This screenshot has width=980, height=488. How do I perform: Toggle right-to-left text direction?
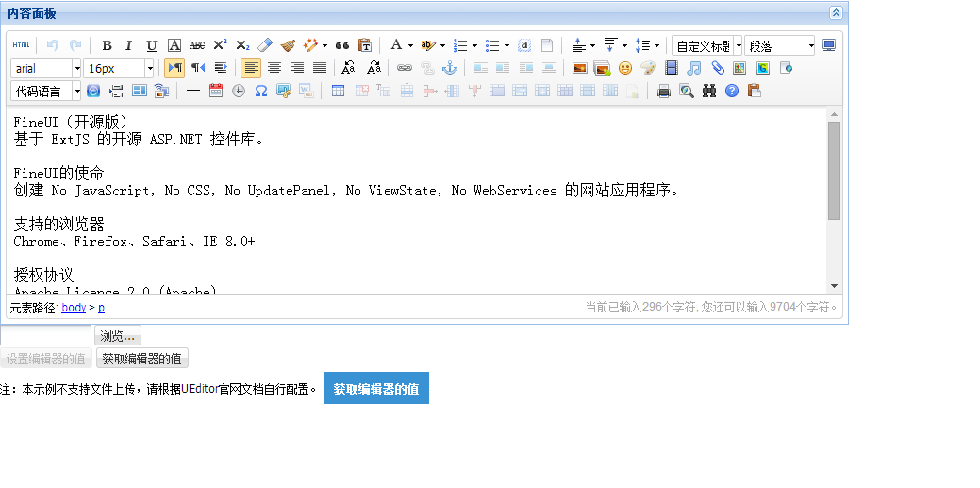click(x=197, y=68)
